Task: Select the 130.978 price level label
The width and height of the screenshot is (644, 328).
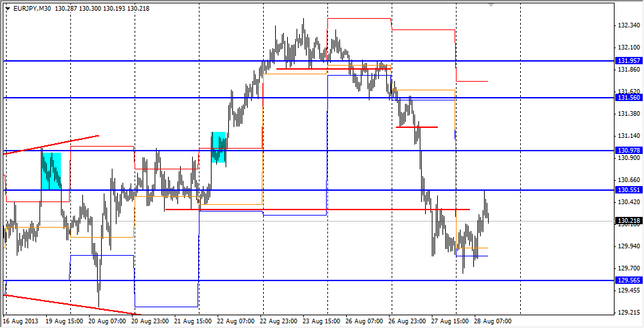Action: point(629,150)
